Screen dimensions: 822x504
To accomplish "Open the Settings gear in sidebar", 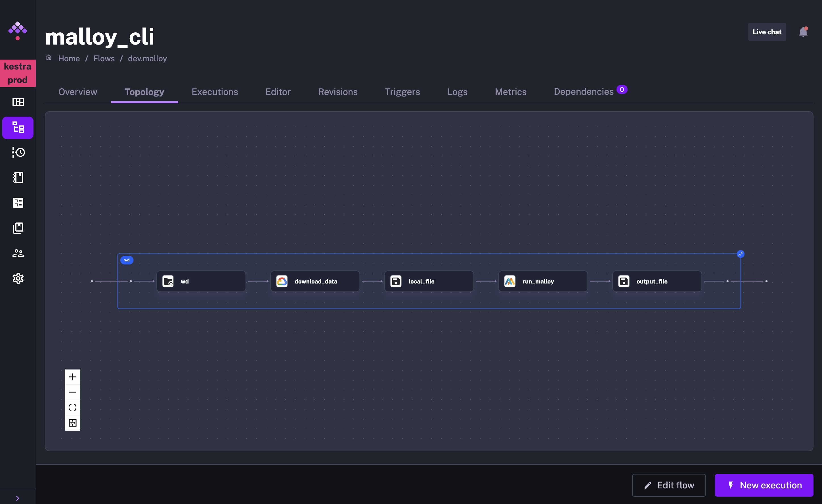I will coord(18,278).
